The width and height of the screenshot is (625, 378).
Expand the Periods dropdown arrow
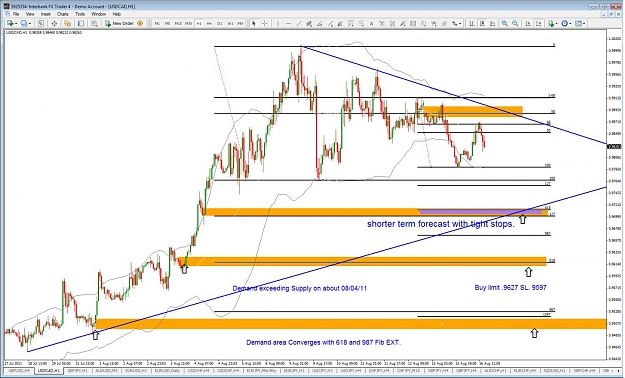coord(570,24)
